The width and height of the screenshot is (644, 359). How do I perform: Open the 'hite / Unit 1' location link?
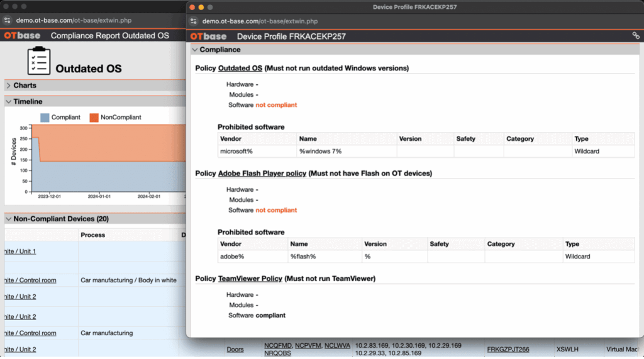point(20,251)
